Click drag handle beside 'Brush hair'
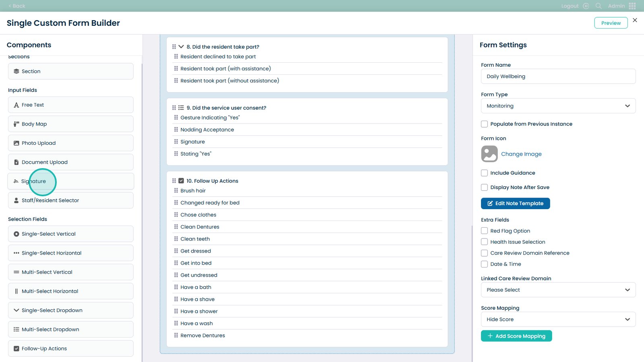Screen dimensions: 644x362 coord(176,191)
